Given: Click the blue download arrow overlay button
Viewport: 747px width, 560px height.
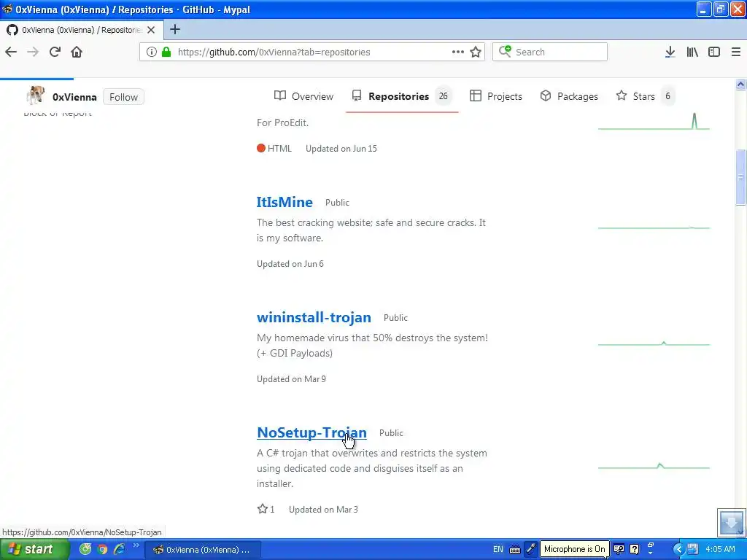Looking at the screenshot, I should (731, 522).
